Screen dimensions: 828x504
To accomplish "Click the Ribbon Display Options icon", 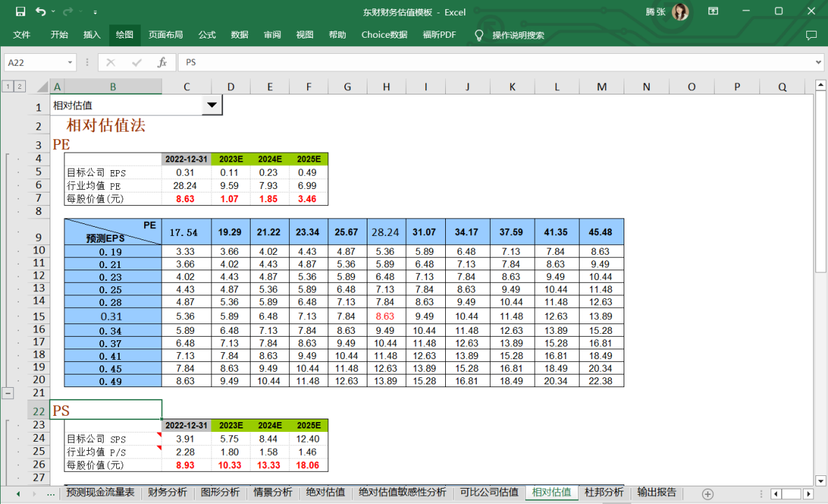I will pyautogui.click(x=713, y=12).
